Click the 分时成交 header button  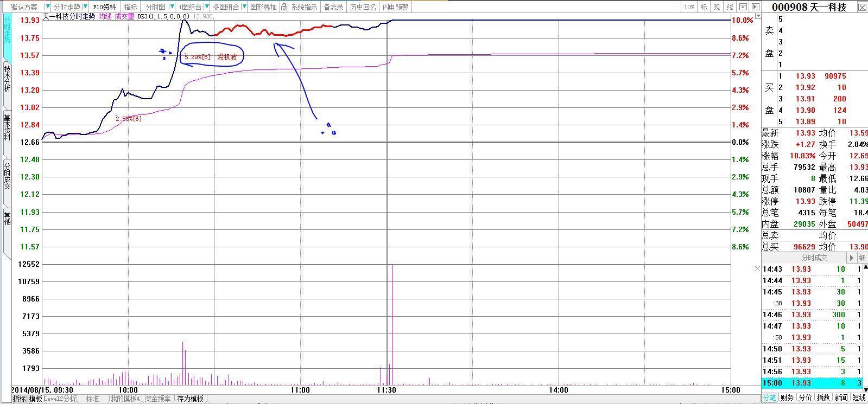click(814, 258)
